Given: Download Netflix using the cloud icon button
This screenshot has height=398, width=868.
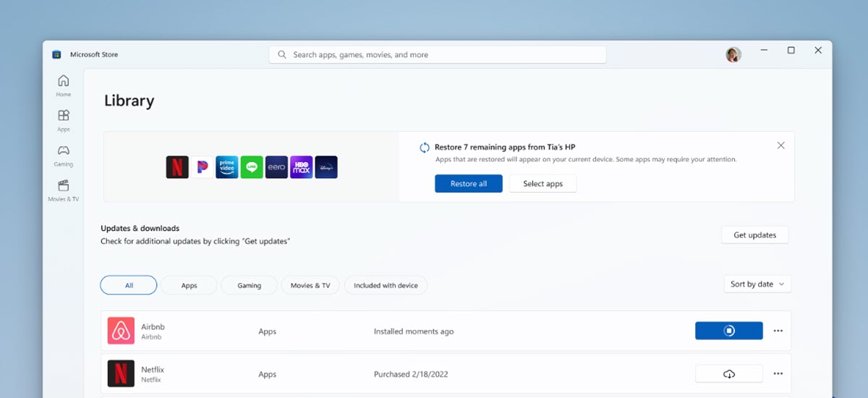Looking at the screenshot, I should (x=728, y=373).
